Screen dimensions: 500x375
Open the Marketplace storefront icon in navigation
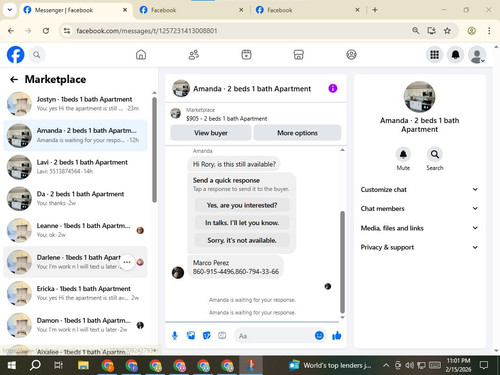299,55
